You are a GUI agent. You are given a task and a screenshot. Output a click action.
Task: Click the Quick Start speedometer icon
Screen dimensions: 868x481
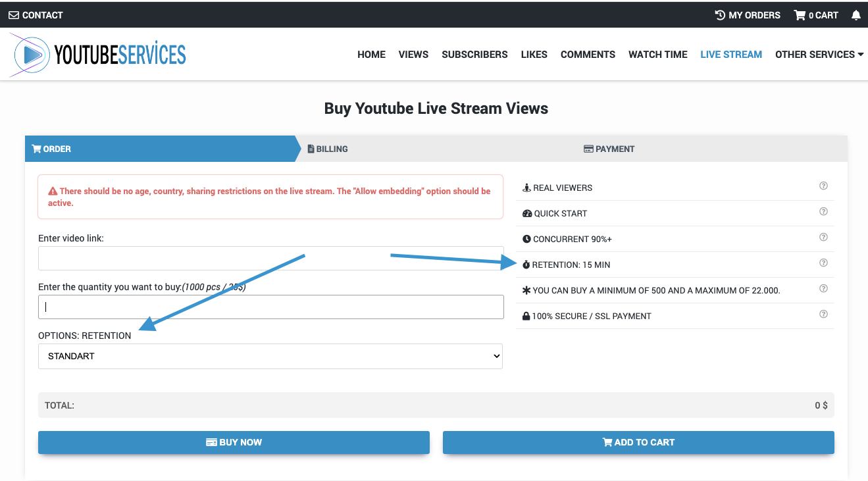(526, 213)
